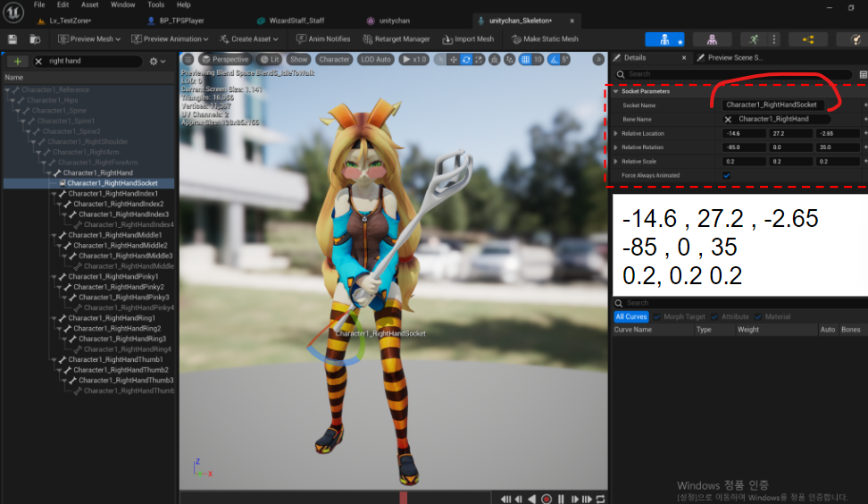This screenshot has height=504, width=868.
Task: Select Character1_RightHandThumb1 bone in tree
Action: pos(115,359)
